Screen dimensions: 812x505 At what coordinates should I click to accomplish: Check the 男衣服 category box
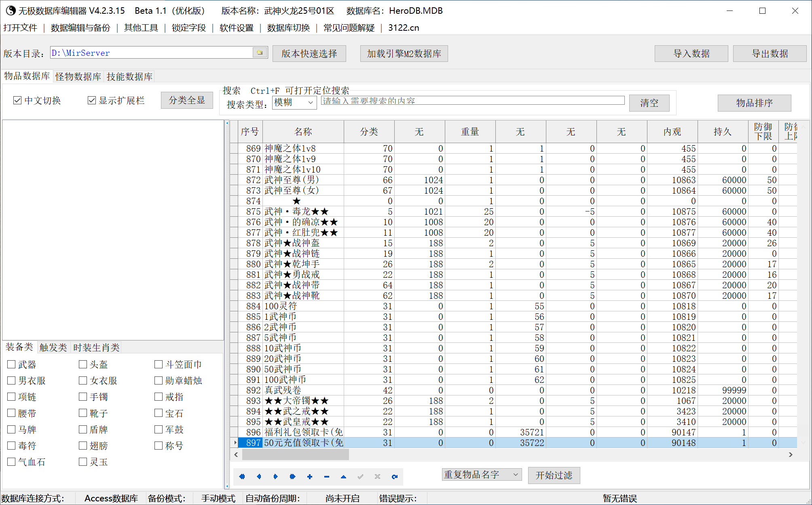click(x=12, y=380)
